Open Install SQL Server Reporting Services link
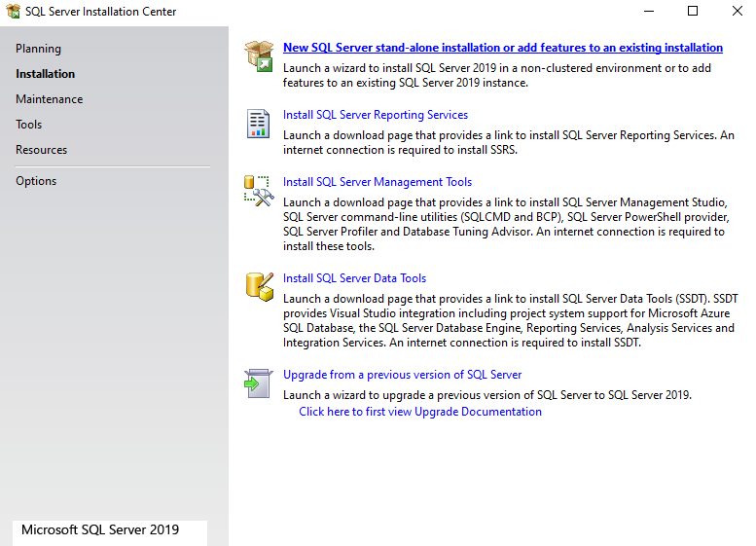Viewport: 756px width, 546px height. point(376,115)
